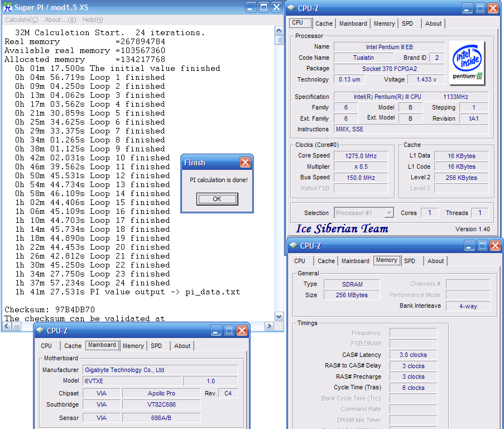Select the Cache tab in mainboard CPU-Z window

(73, 346)
